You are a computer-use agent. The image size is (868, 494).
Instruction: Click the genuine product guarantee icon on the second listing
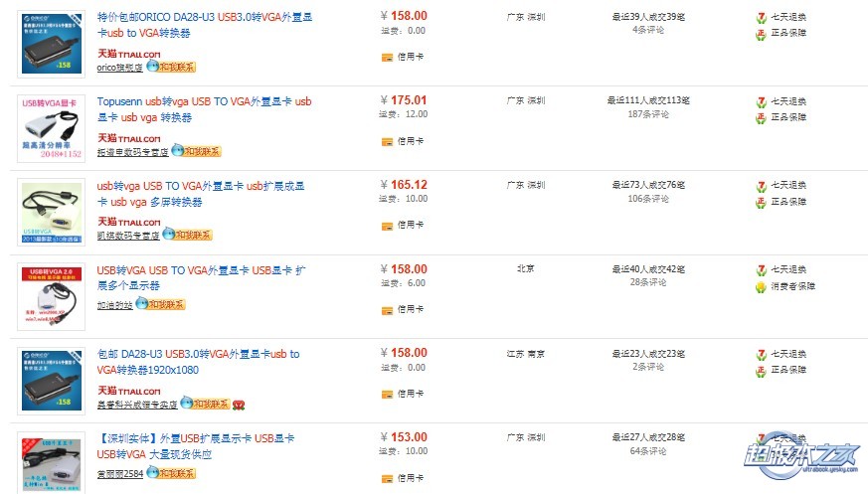[762, 118]
